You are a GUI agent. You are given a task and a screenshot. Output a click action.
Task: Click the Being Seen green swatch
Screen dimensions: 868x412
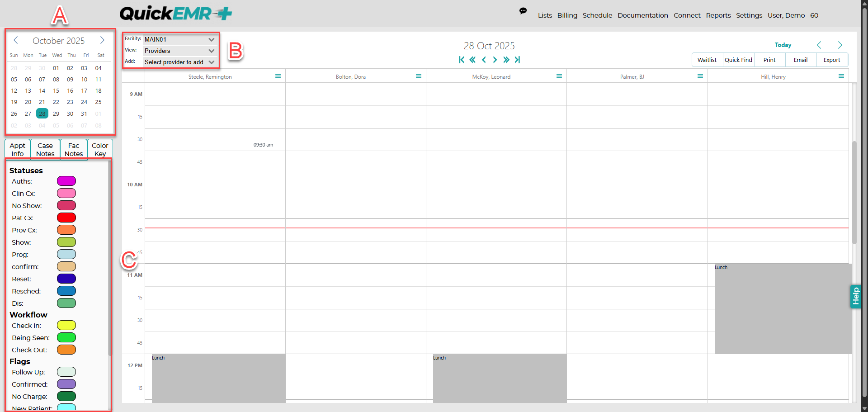66,337
